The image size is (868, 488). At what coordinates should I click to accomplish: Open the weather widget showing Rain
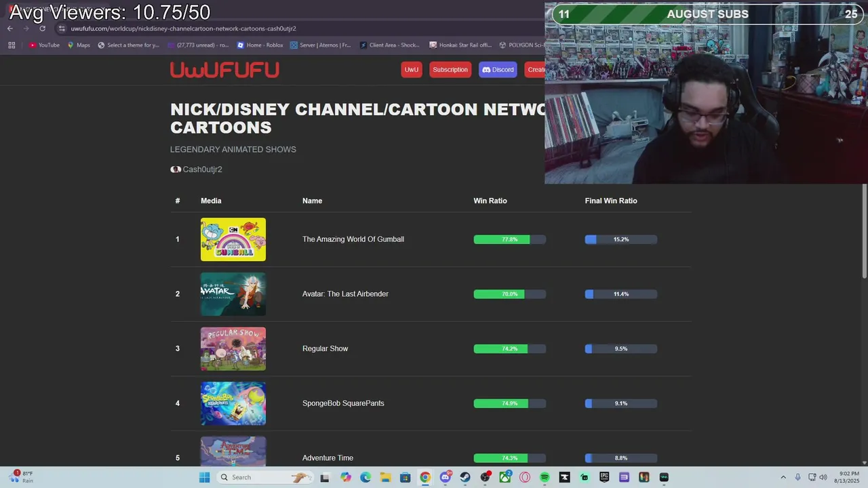(20, 477)
